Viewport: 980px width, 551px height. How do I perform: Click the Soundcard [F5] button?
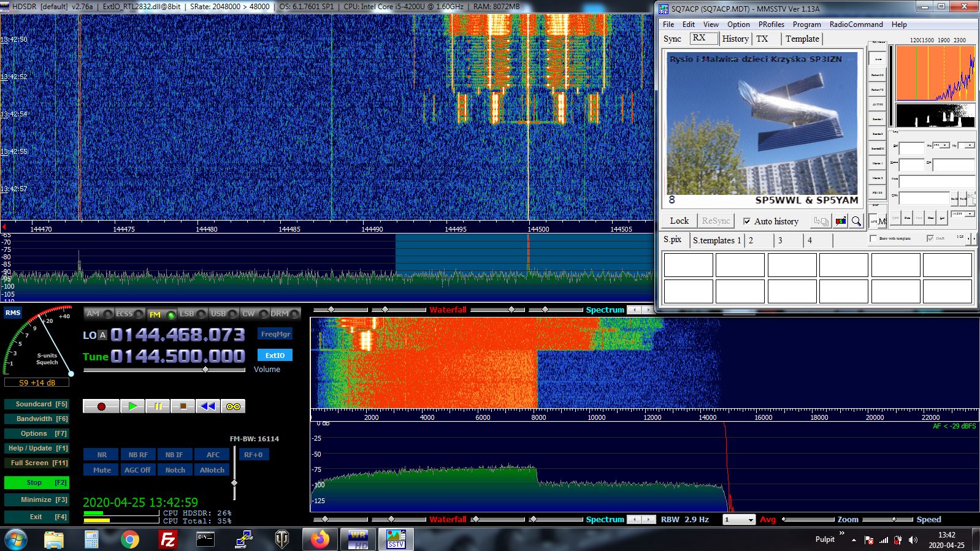pos(37,404)
